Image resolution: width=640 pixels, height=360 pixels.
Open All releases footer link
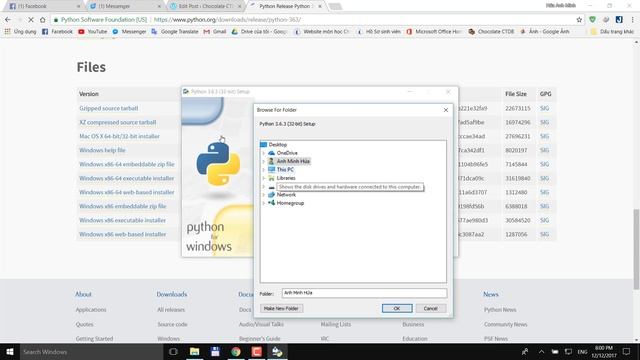[x=171, y=309]
